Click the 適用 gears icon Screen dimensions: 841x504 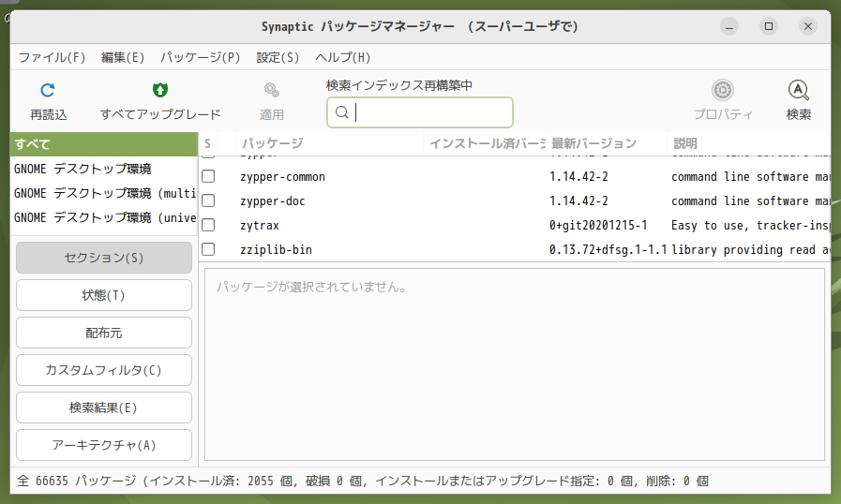click(x=271, y=90)
